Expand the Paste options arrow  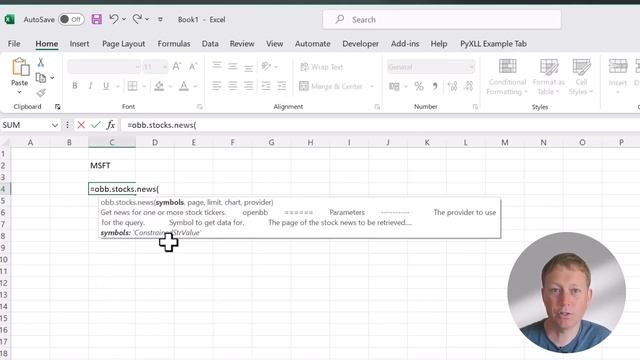click(x=19, y=93)
